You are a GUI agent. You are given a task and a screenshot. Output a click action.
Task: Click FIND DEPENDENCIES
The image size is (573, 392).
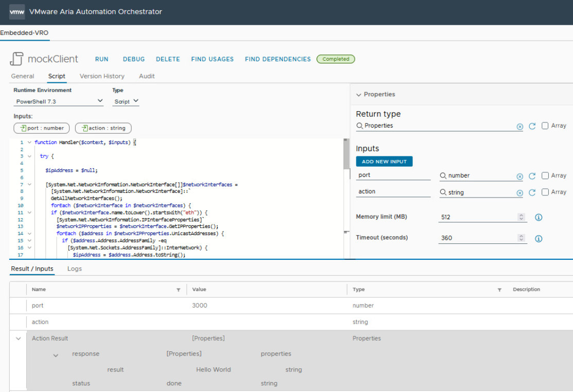[277, 59]
